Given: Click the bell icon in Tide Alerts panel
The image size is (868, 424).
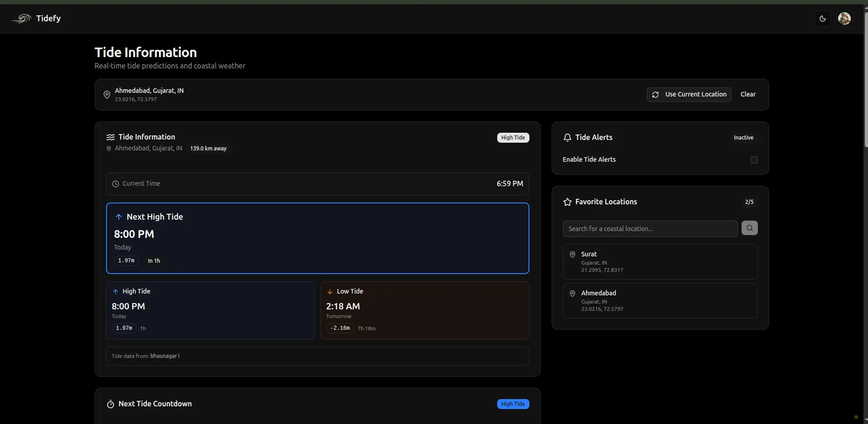Looking at the screenshot, I should pyautogui.click(x=568, y=138).
